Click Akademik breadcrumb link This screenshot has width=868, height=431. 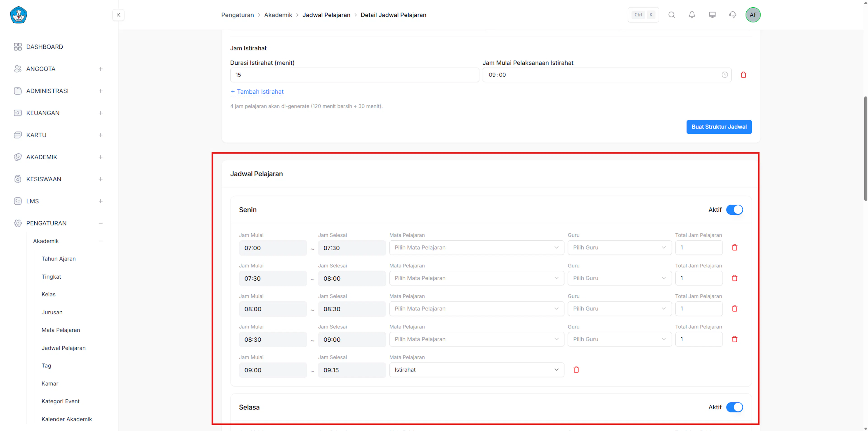(278, 15)
